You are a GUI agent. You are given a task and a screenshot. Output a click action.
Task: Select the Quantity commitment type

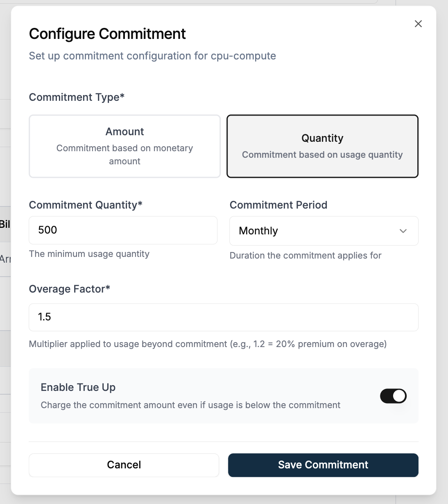click(322, 146)
